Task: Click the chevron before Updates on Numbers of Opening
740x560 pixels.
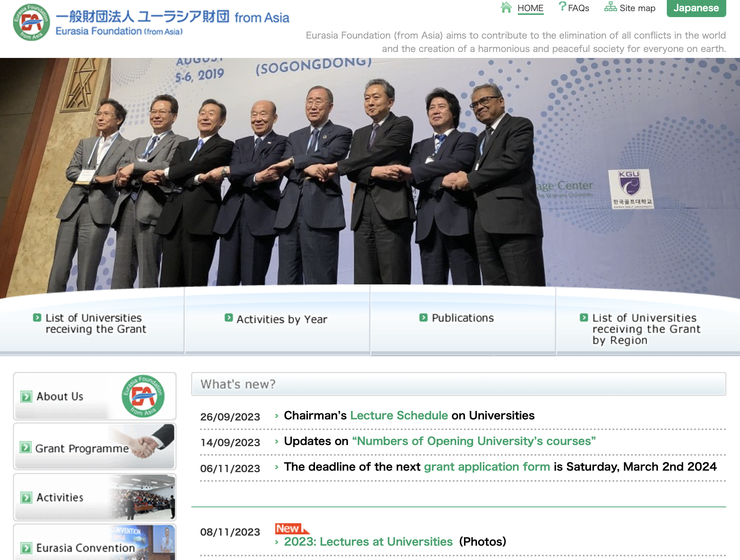Action: pos(277,442)
